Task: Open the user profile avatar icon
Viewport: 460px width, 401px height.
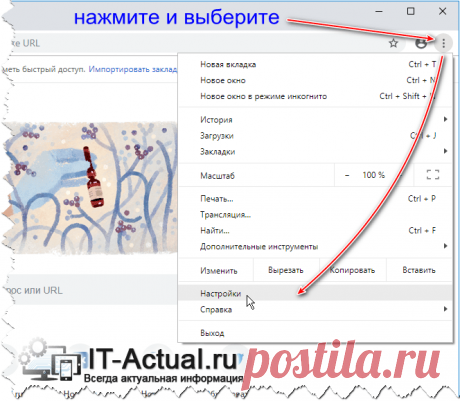Action: click(421, 43)
